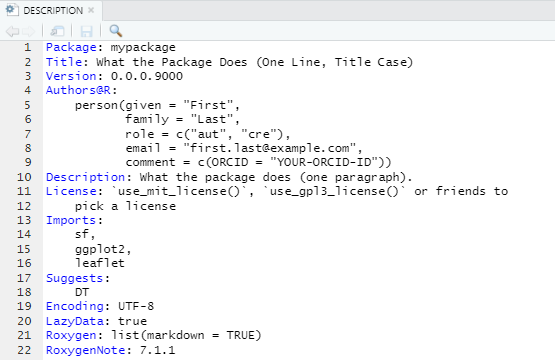Click the Version number 0.0.0.9000
555x360 pixels.
point(147,76)
